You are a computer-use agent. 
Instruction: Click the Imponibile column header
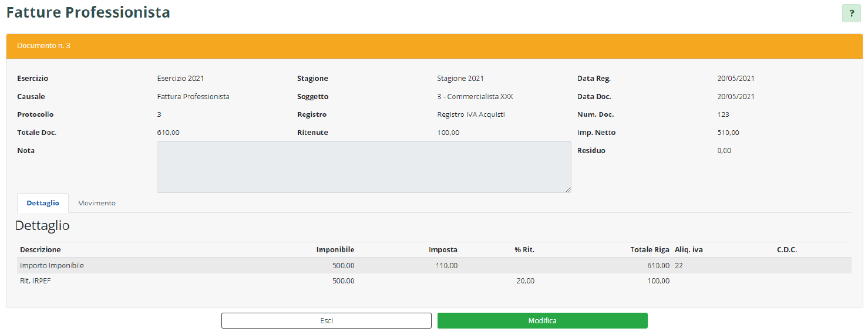(x=335, y=250)
